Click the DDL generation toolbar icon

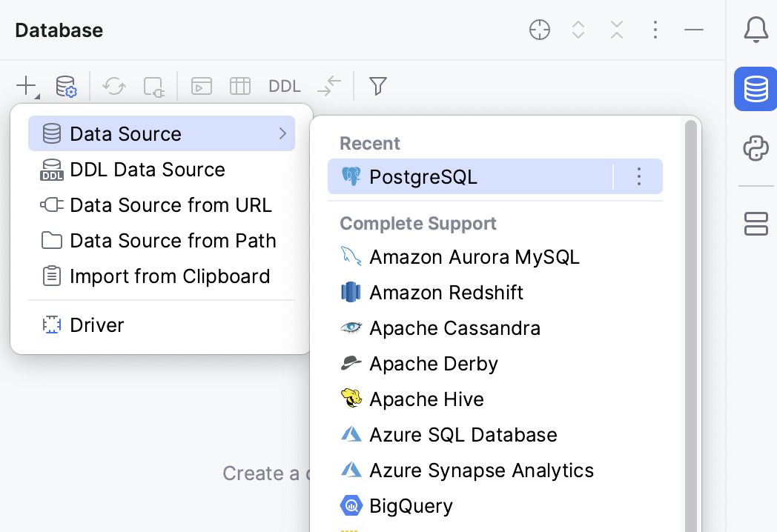(x=284, y=86)
